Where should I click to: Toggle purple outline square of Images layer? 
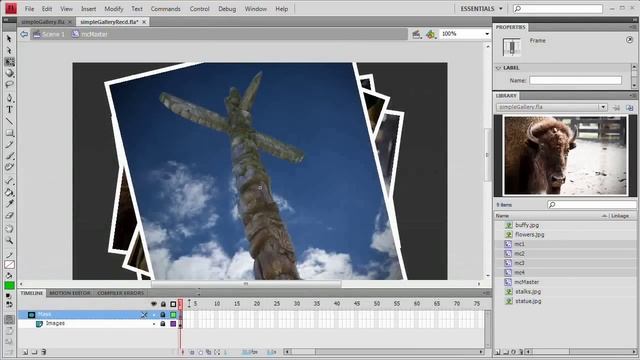[173, 324]
